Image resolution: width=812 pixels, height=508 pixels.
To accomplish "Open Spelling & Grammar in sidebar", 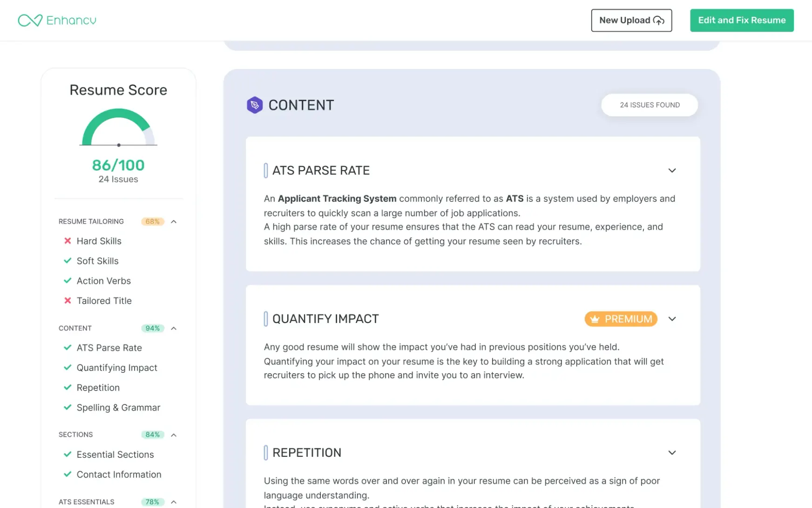I will coord(118,407).
